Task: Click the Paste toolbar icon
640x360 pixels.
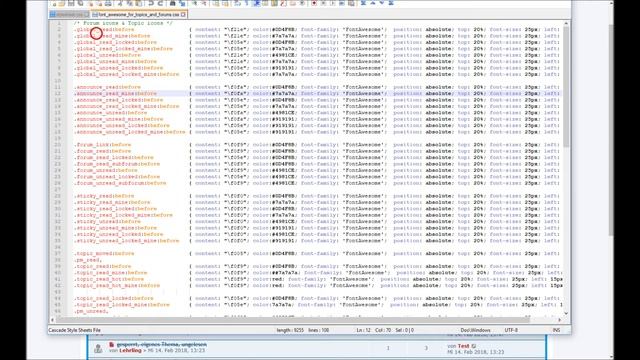Action: (x=139, y=3)
